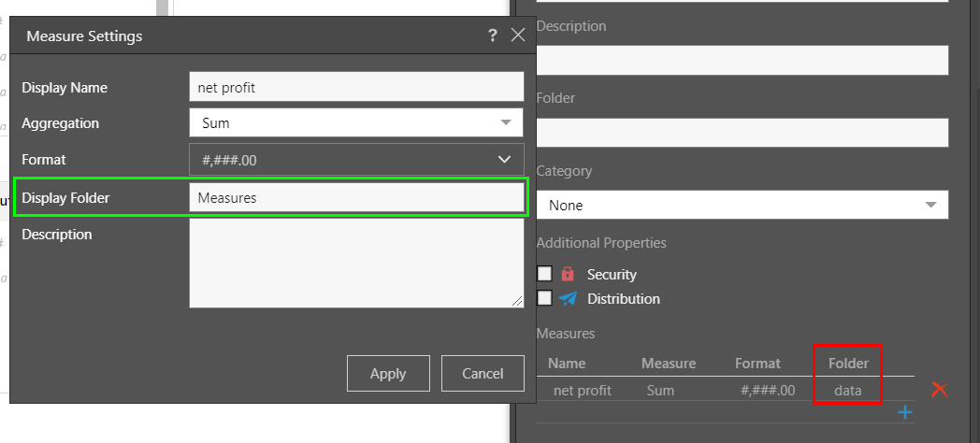Close the Measure Settings dialog

518,36
